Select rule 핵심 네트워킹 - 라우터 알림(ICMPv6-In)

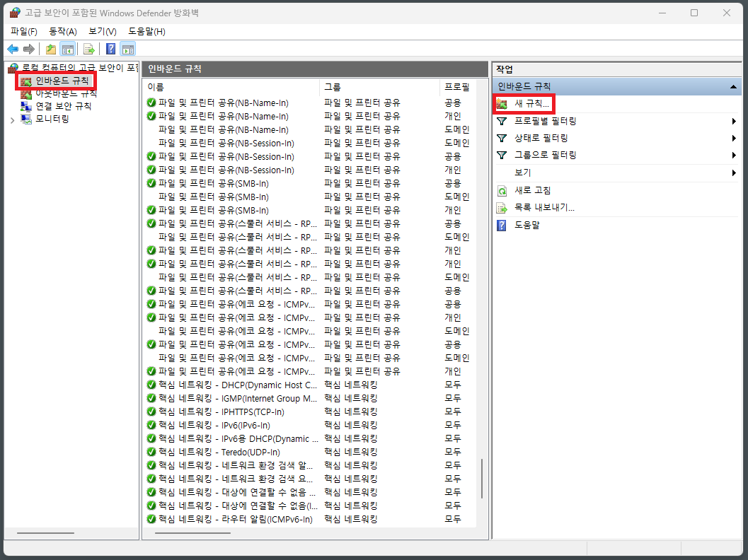(x=236, y=519)
